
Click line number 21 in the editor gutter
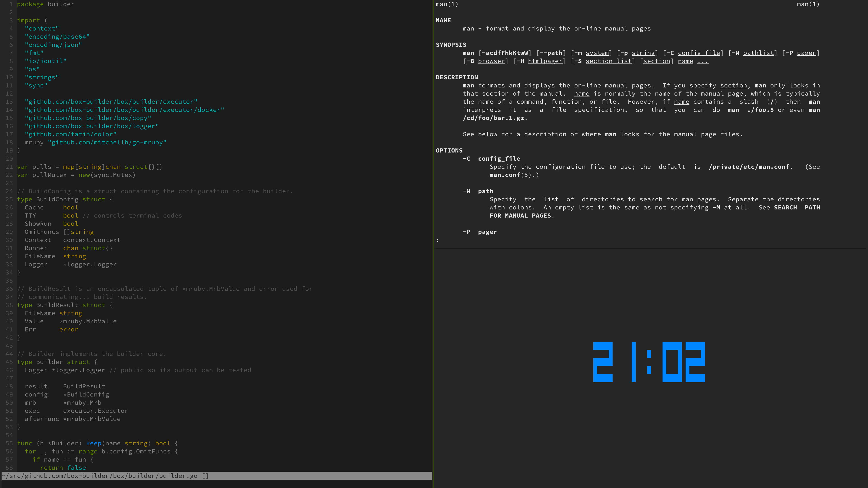pos(9,167)
